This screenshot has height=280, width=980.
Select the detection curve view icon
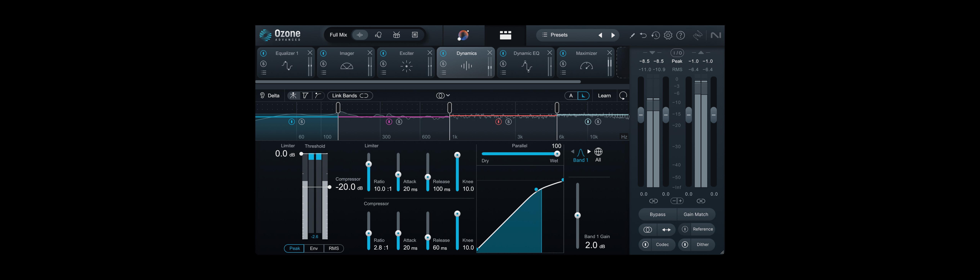pos(318,96)
